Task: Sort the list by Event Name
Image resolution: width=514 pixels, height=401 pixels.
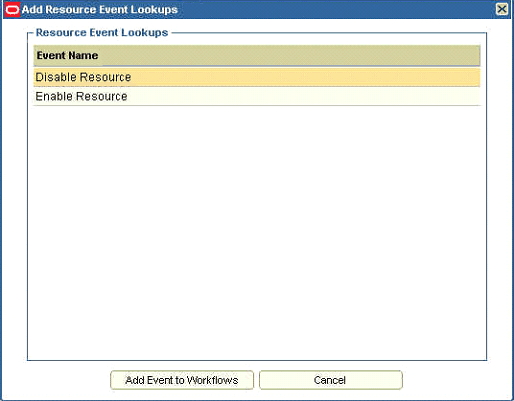Action: (257, 55)
